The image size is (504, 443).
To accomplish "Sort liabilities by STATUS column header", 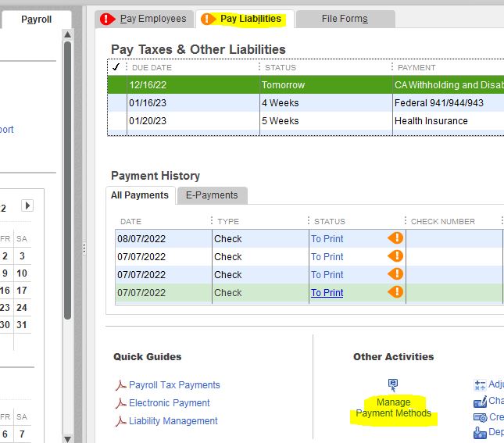I will (281, 67).
